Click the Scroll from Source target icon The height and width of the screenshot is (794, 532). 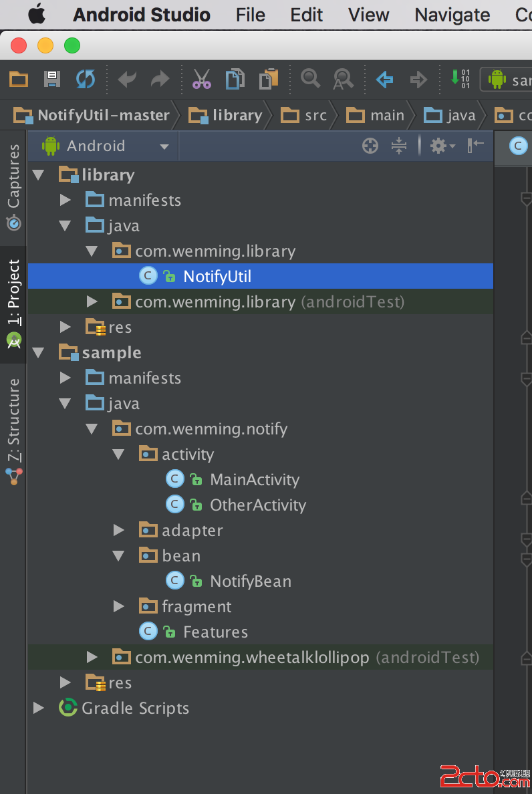click(x=370, y=146)
